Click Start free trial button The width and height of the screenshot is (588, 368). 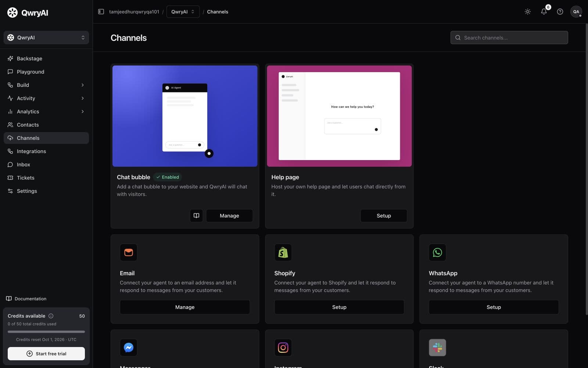point(46,354)
